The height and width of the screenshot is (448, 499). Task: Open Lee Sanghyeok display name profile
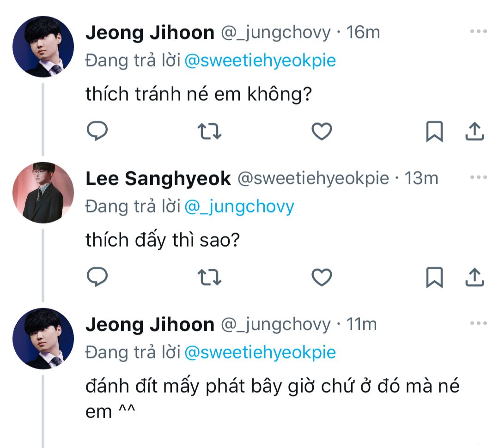tap(158, 179)
